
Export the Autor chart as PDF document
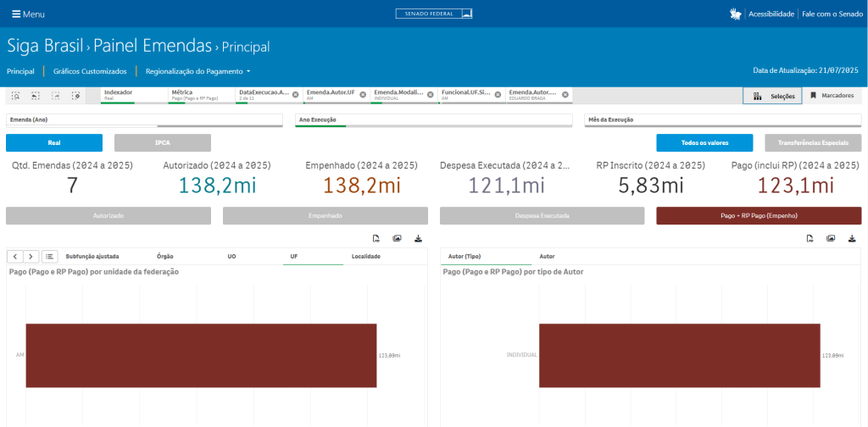810,239
